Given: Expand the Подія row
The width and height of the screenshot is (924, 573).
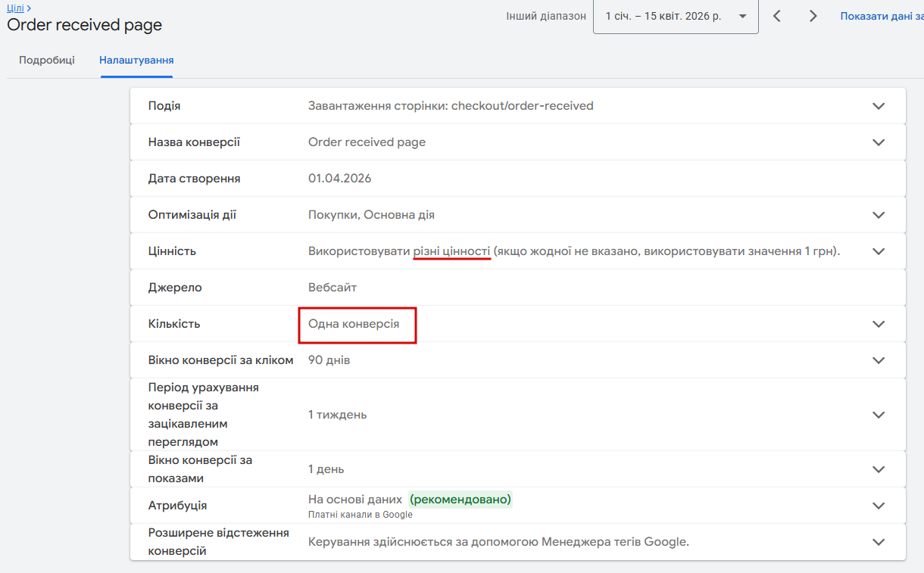Looking at the screenshot, I should pyautogui.click(x=879, y=106).
